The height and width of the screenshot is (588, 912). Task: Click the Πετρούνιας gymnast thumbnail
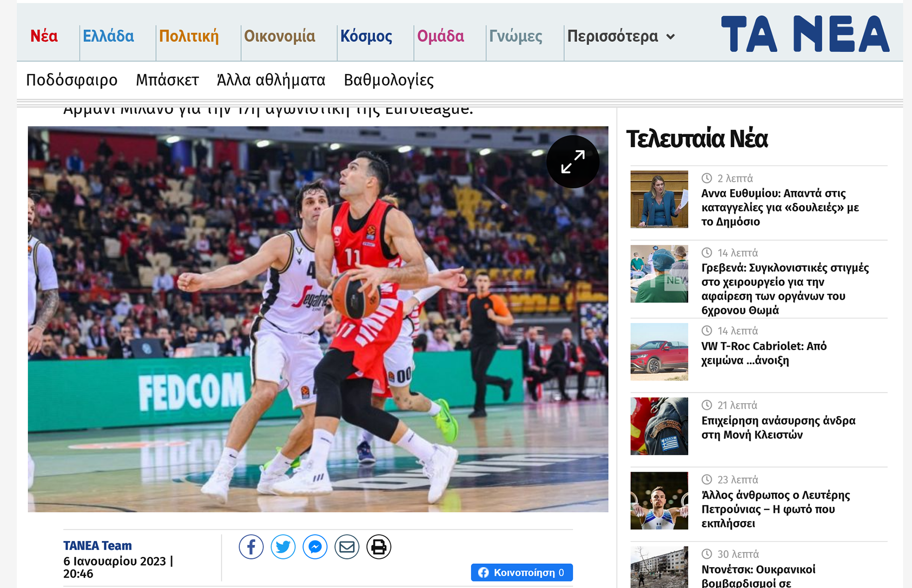click(x=659, y=501)
